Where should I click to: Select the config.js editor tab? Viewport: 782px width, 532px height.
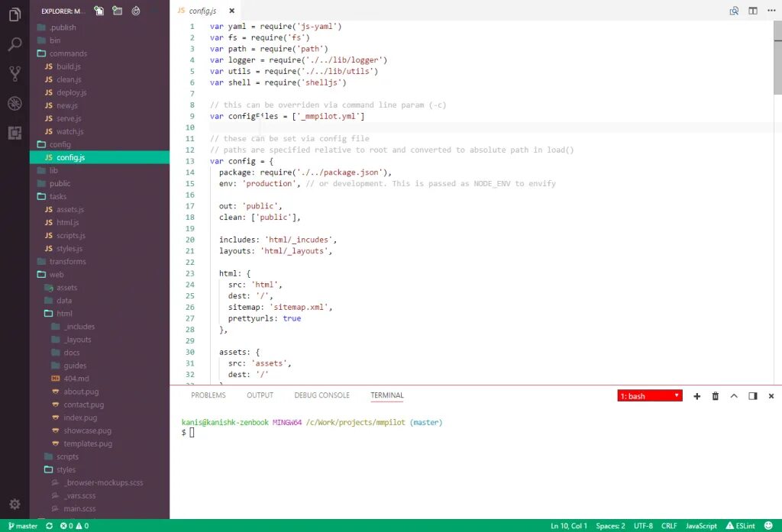[x=206, y=11]
